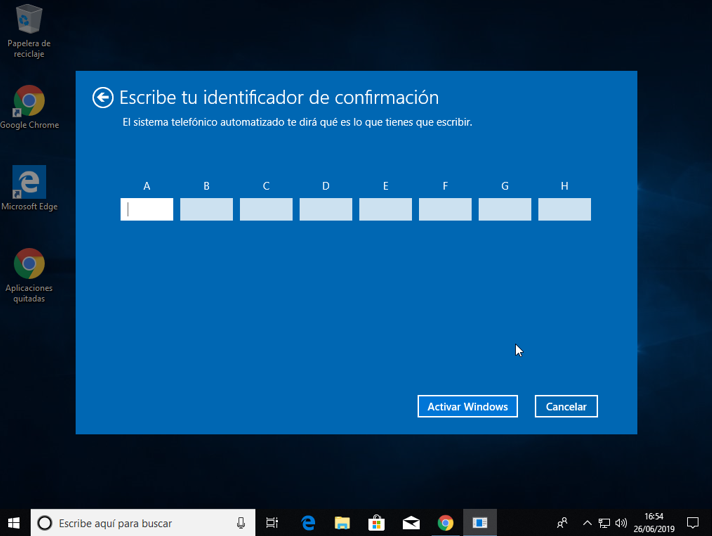Click the confirmation ID field F
The height and width of the screenshot is (536, 712).
tap(445, 209)
